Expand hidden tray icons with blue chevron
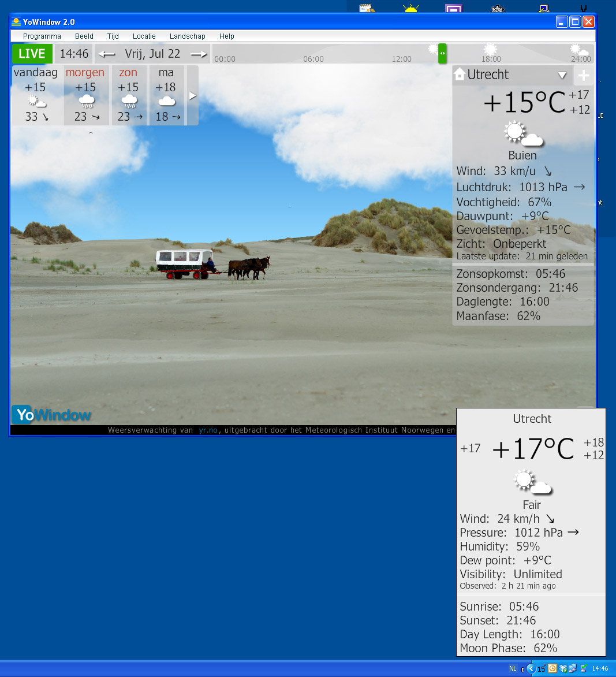The image size is (616, 677). coord(531,668)
